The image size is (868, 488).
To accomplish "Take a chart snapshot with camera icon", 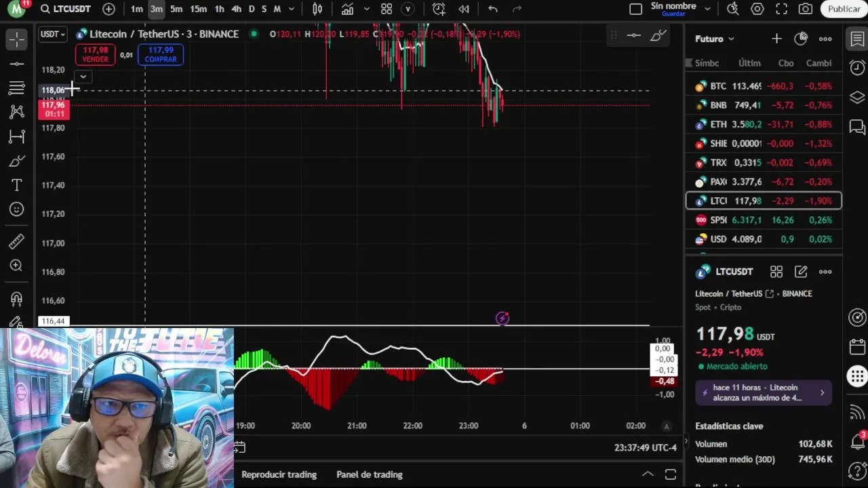I will coord(806,9).
